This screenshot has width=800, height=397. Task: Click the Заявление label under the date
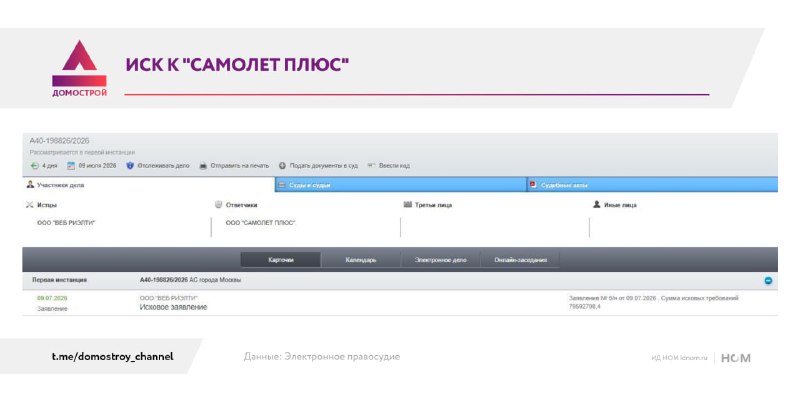tap(52, 309)
